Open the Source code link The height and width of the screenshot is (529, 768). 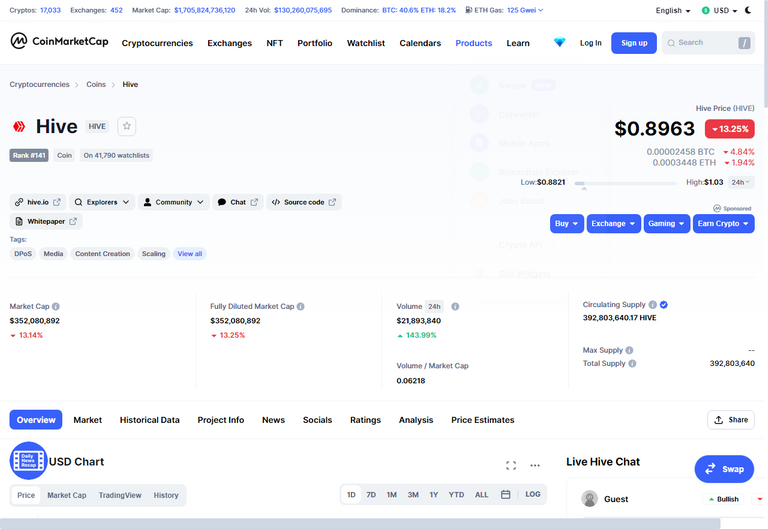[x=304, y=202]
